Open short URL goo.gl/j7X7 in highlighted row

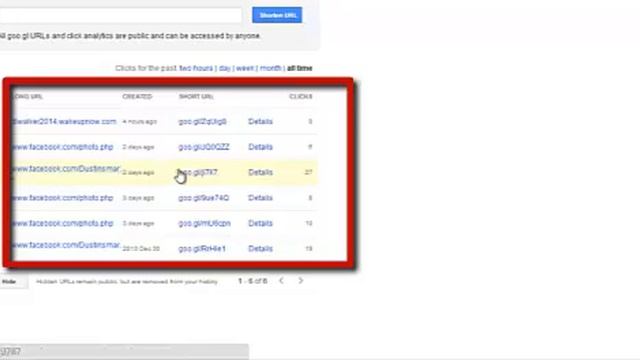point(198,173)
